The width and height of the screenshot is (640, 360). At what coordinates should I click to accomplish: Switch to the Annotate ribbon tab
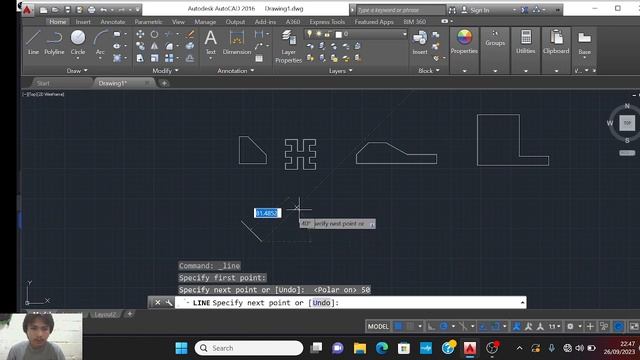click(113, 22)
